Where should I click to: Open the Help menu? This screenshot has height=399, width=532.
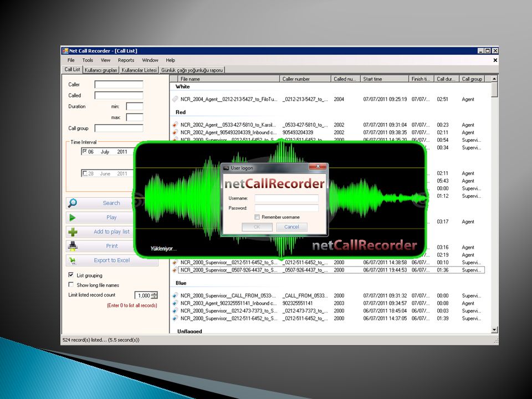170,60
